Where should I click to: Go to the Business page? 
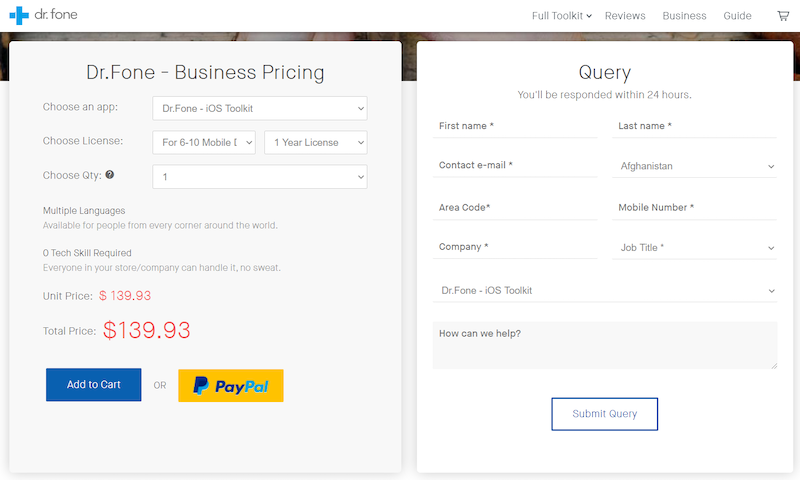click(x=684, y=16)
